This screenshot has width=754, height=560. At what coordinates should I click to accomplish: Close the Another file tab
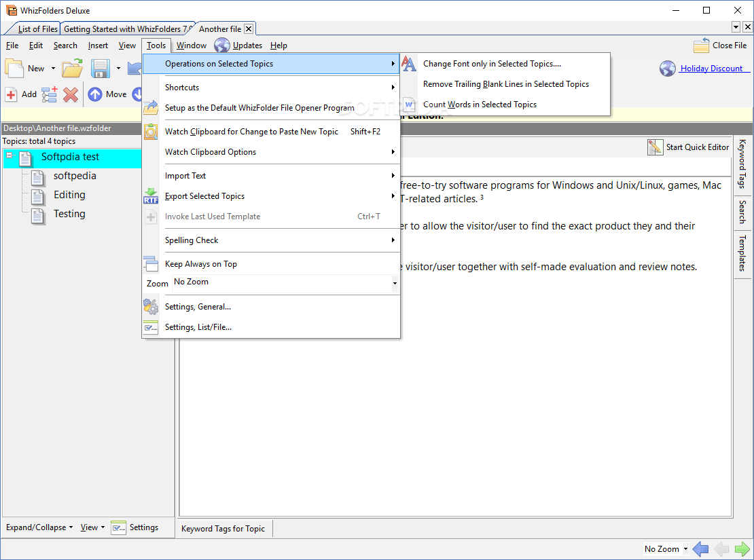[x=249, y=29]
